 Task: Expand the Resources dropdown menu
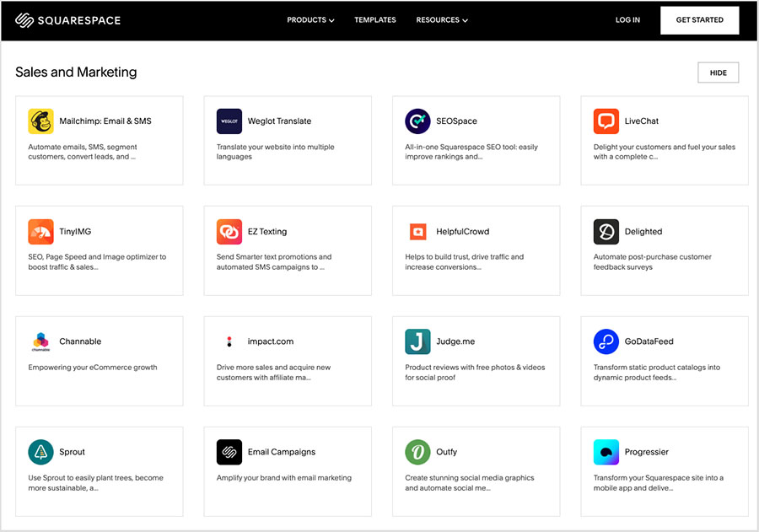441,20
